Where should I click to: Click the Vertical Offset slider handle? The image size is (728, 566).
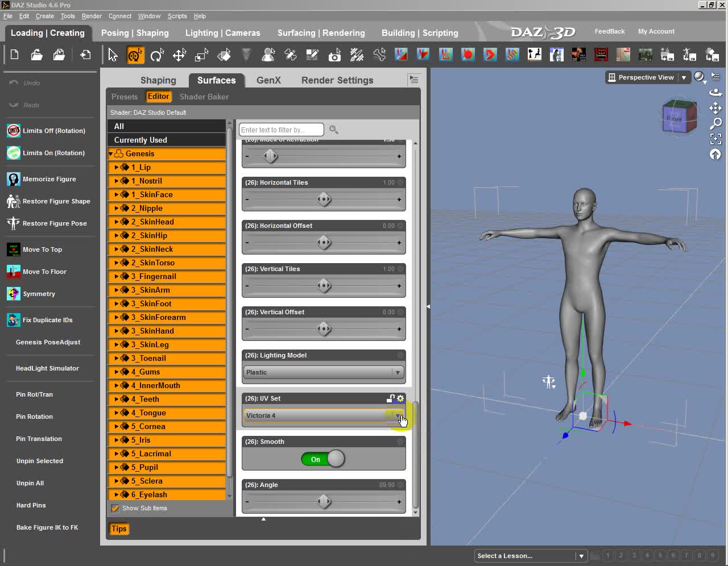click(324, 329)
